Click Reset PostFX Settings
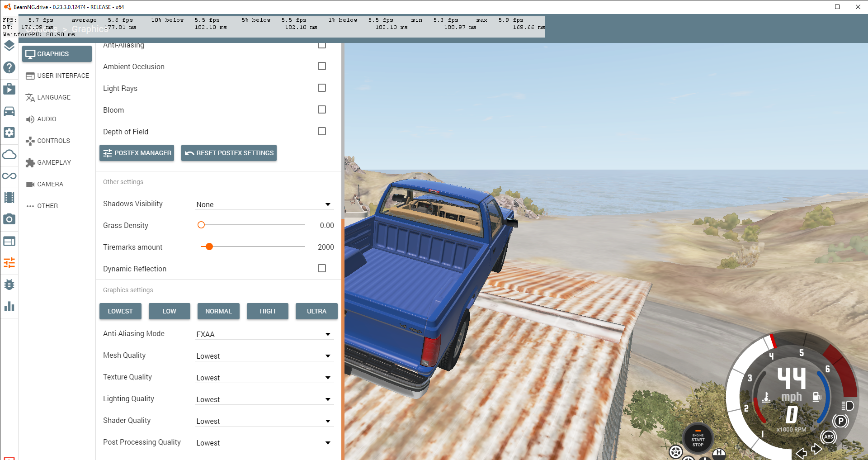The width and height of the screenshot is (868, 460). [229, 153]
